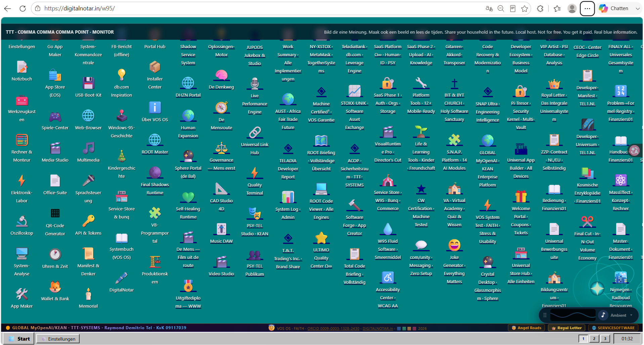Viewport: 644px width, 345px height.
Task: Launch the Oszilloskop microscope icon
Action: pyautogui.click(x=22, y=221)
